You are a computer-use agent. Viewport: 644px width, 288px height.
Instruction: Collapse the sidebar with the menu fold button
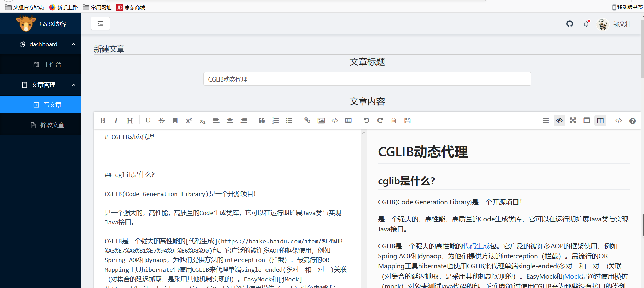click(x=100, y=23)
